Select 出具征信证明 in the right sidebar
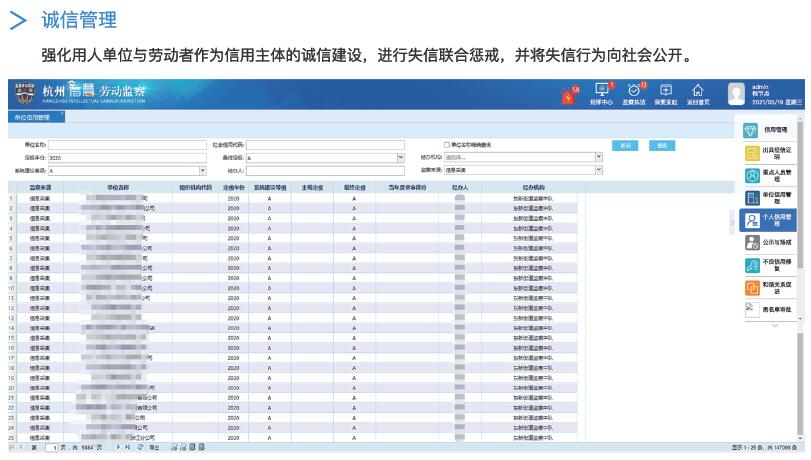This screenshot has width=811, height=460. click(752, 152)
